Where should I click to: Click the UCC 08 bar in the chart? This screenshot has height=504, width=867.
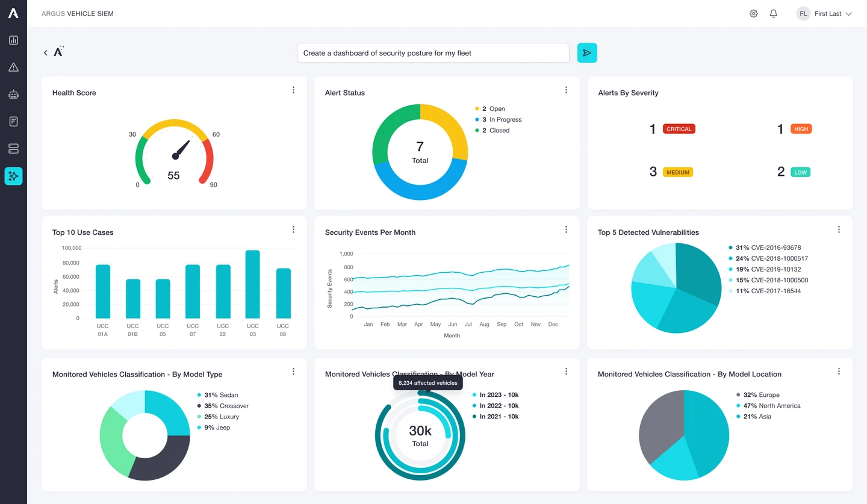pyautogui.click(x=283, y=293)
